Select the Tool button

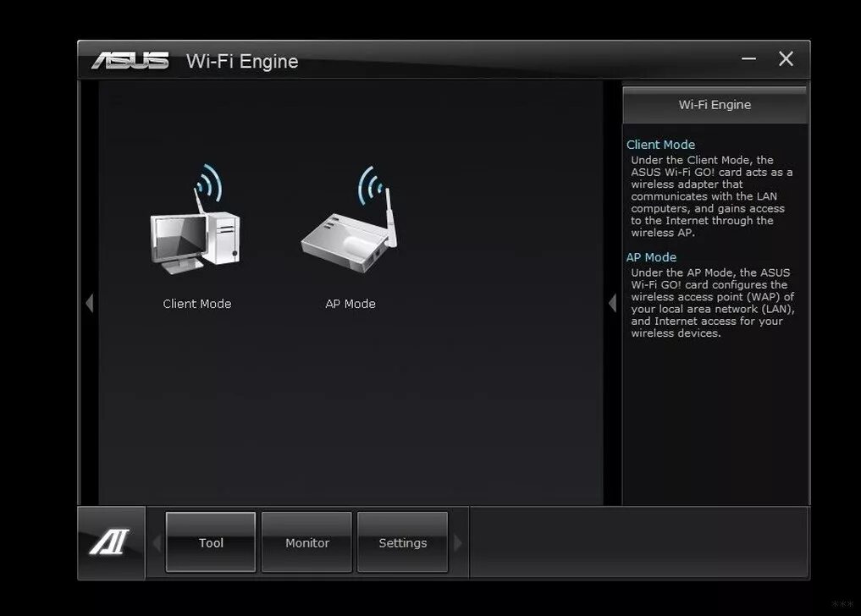[x=210, y=542]
